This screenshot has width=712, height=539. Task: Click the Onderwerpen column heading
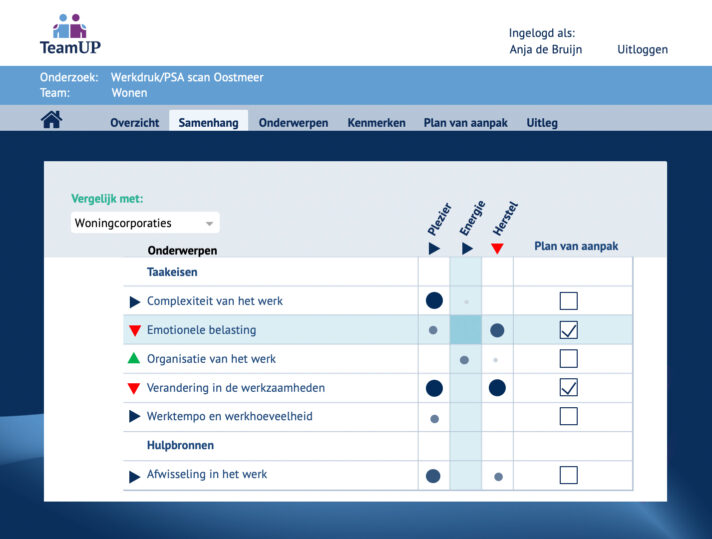(x=182, y=251)
